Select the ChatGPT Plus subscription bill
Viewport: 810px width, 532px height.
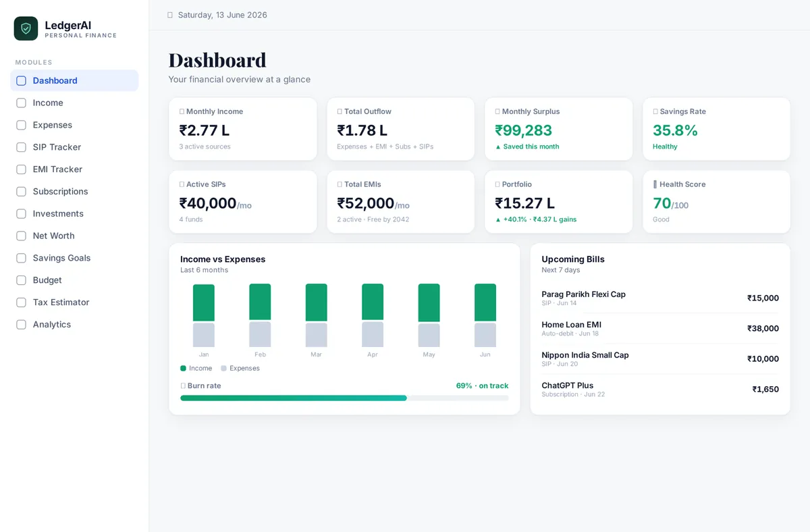point(660,389)
